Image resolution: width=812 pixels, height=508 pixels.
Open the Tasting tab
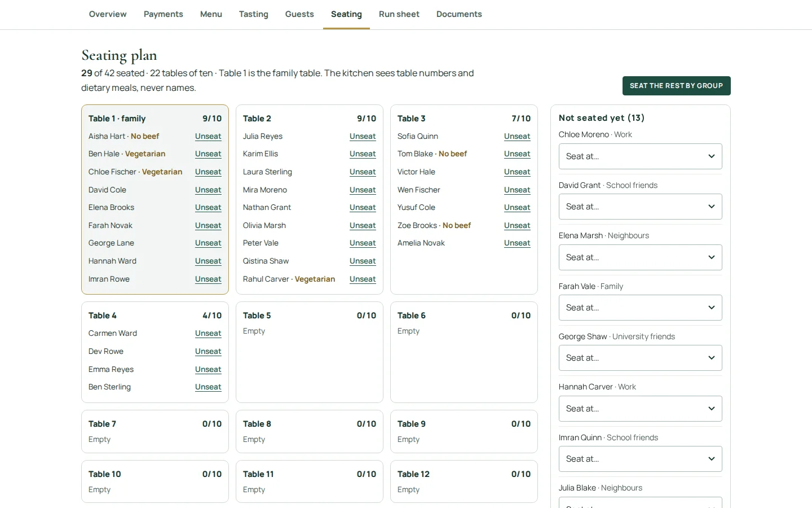[x=254, y=14]
